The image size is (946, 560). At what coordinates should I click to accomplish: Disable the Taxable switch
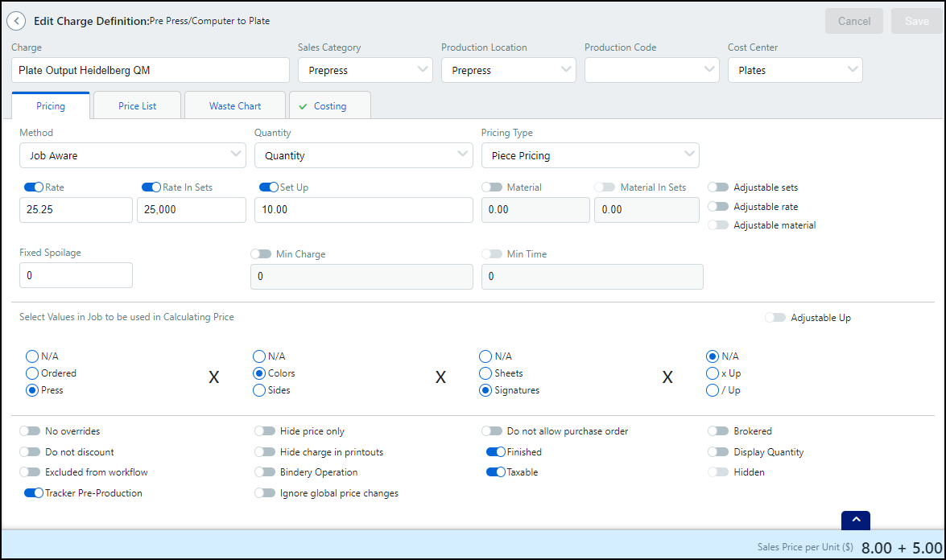pos(496,472)
